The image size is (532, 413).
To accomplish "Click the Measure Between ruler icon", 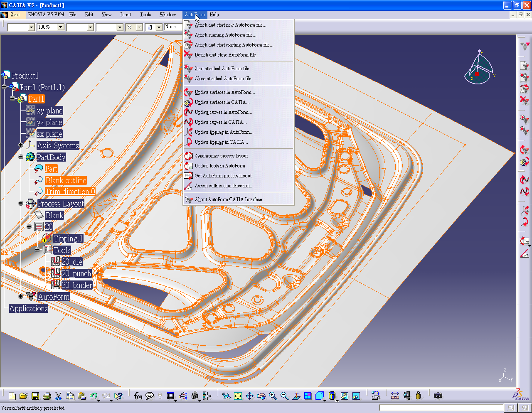I will pyautogui.click(x=395, y=396).
